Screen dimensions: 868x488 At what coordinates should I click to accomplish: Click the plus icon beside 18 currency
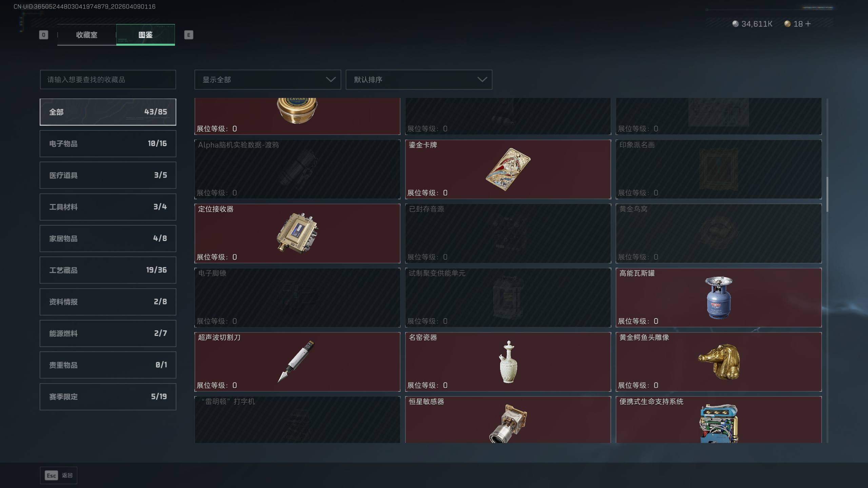coord(808,24)
